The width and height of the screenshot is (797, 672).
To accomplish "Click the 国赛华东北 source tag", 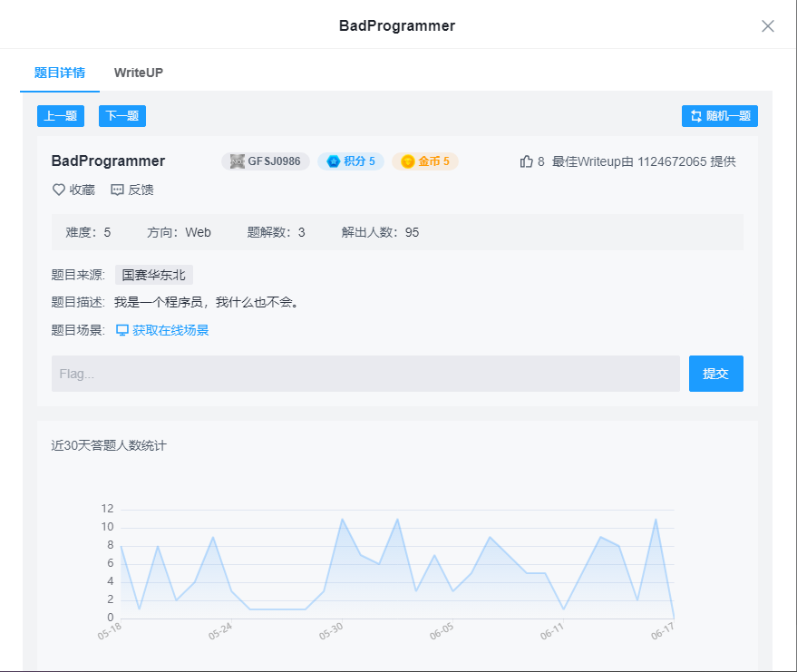I will click(153, 274).
